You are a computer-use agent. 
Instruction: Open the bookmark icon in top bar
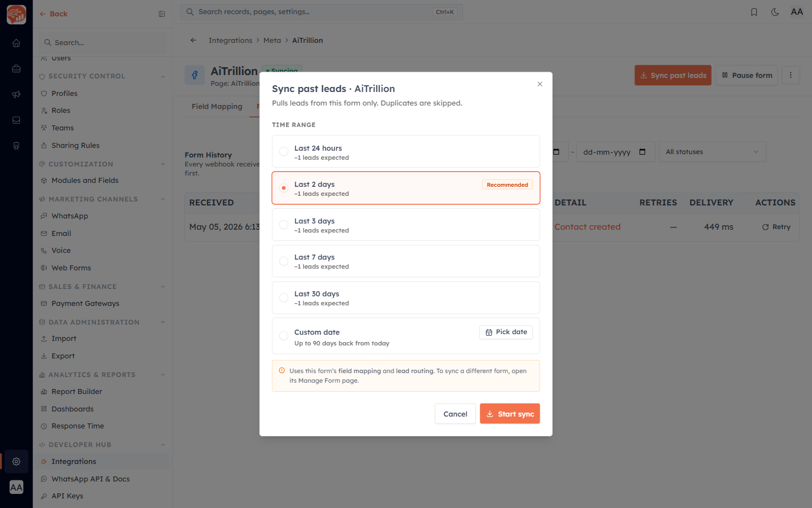pos(754,12)
